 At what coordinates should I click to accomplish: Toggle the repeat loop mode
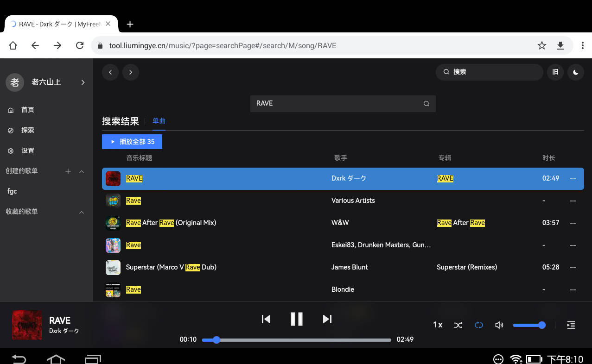click(x=479, y=325)
